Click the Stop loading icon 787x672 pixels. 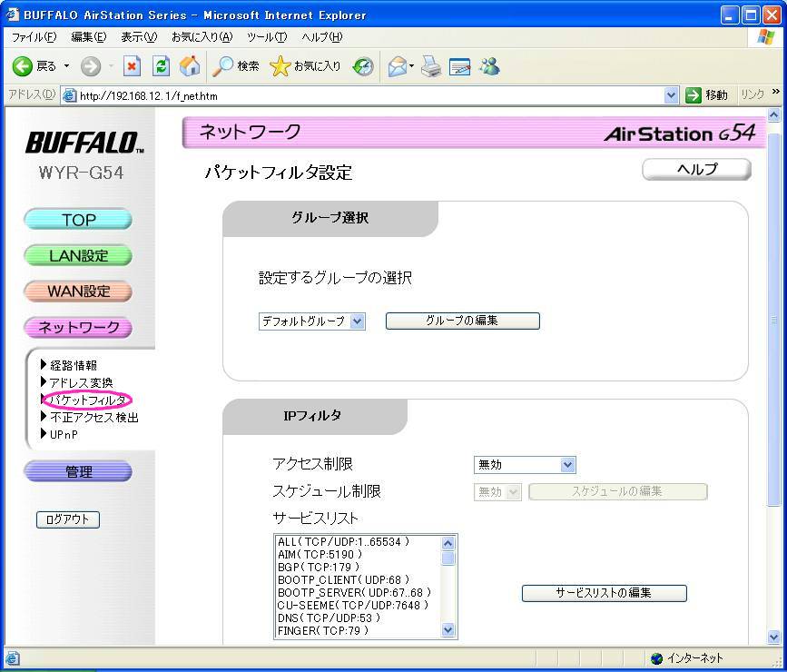(132, 66)
